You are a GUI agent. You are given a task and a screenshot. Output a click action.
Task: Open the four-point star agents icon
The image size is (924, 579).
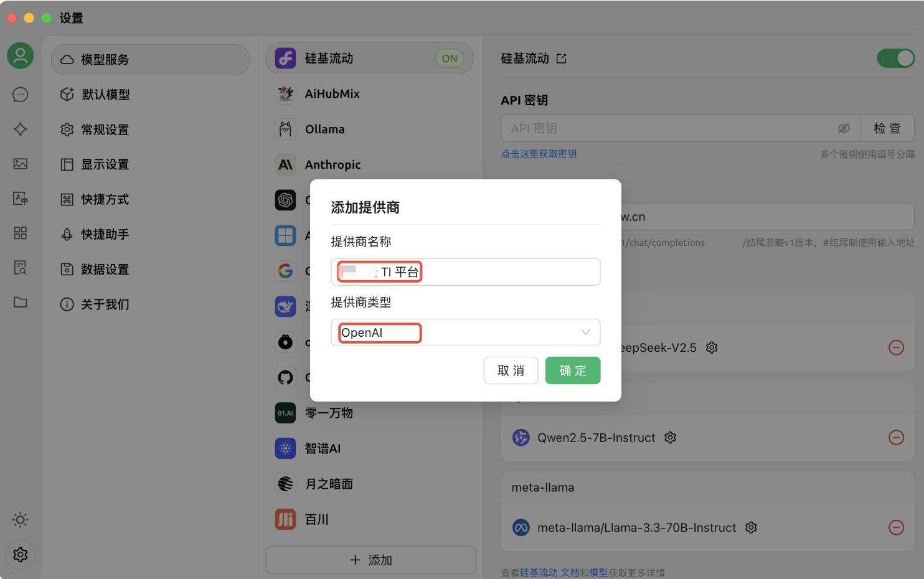pyautogui.click(x=21, y=129)
